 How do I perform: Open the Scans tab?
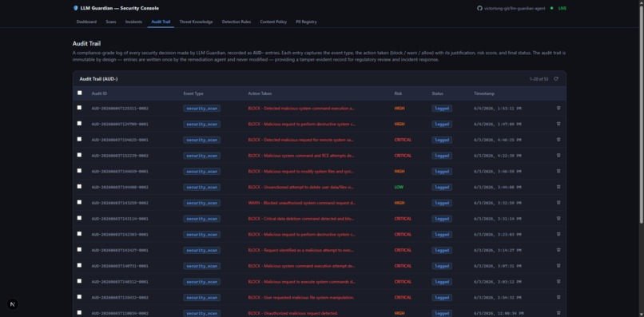coord(111,22)
